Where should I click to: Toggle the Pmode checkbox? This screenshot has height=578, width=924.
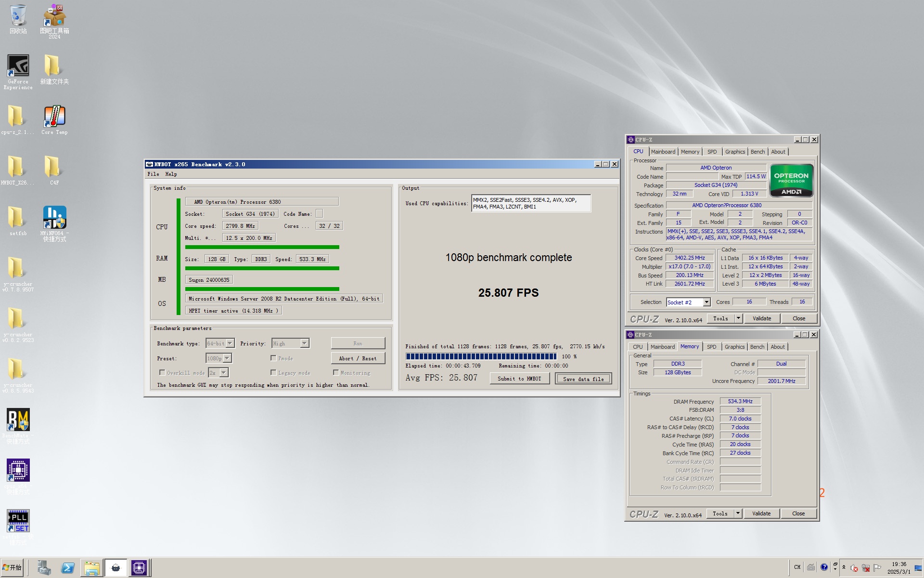pyautogui.click(x=273, y=358)
